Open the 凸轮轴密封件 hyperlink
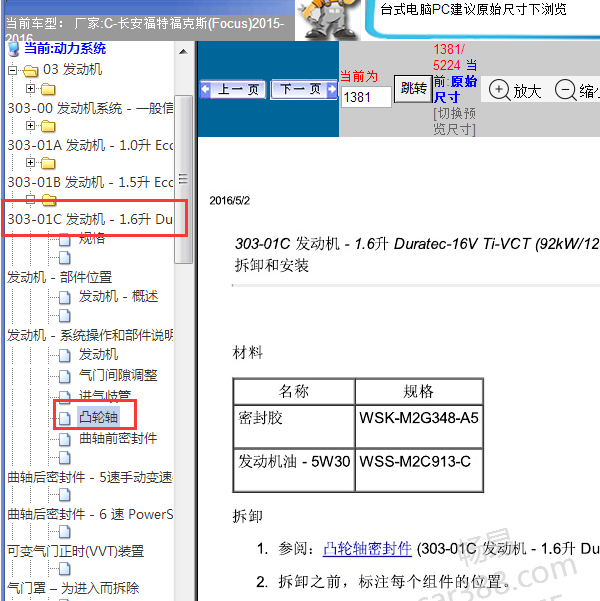Image resolution: width=600 pixels, height=601 pixels. [x=367, y=549]
